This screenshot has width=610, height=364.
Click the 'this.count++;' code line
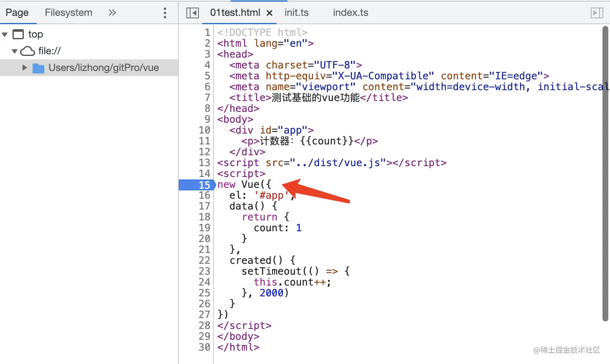click(x=292, y=282)
